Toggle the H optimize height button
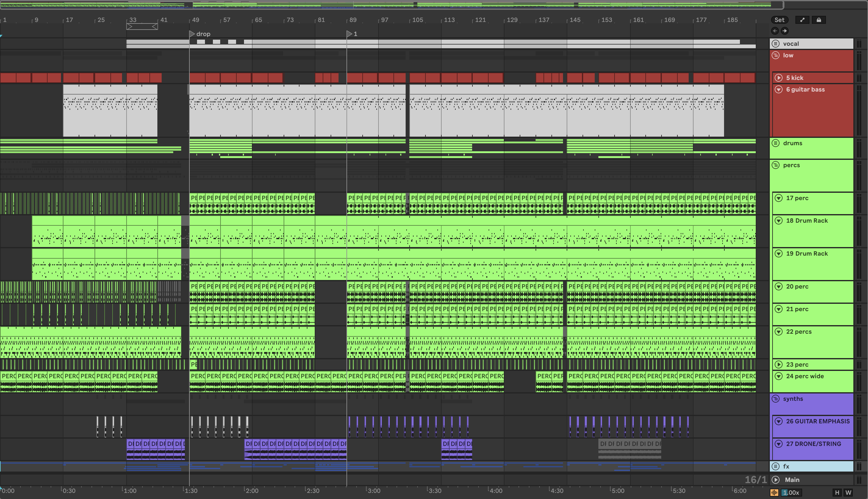The width and height of the screenshot is (868, 499). pos(837,493)
